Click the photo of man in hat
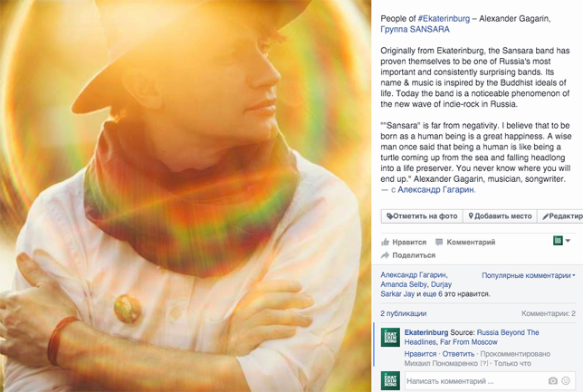583x392 pixels. click(x=186, y=196)
